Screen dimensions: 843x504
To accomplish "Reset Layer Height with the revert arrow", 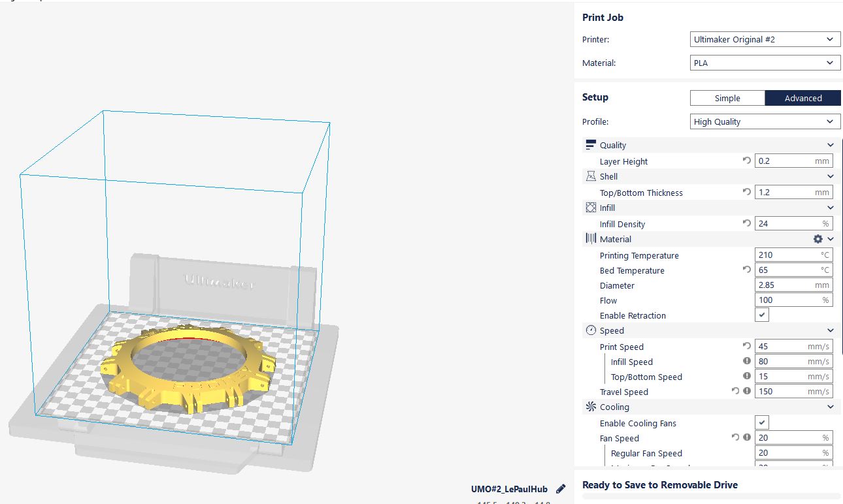I will (x=746, y=161).
